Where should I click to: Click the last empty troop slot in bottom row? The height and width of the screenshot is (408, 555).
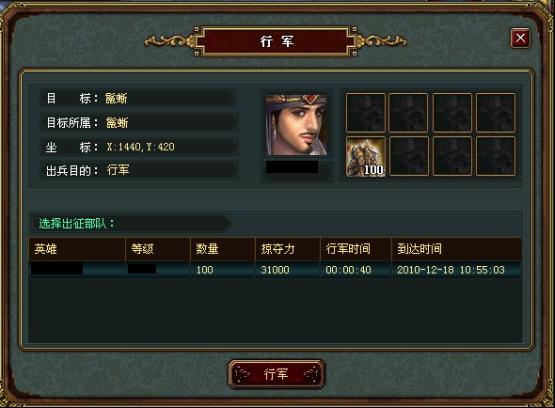(x=495, y=156)
